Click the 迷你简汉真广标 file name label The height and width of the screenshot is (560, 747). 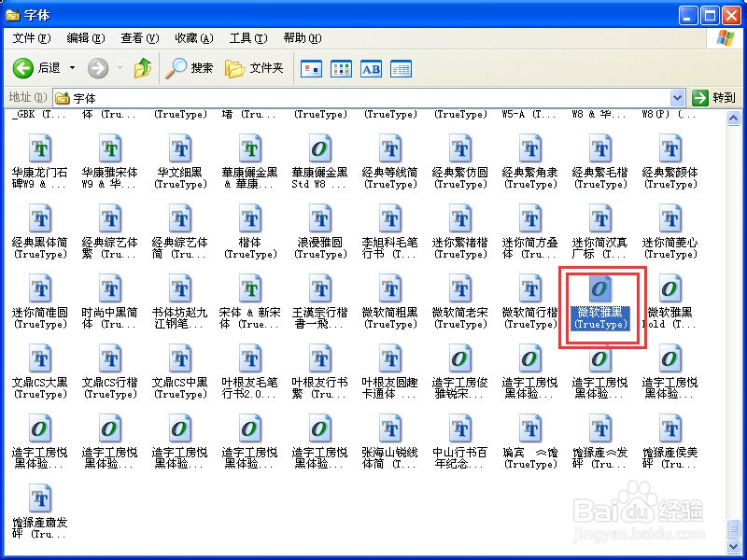(x=600, y=248)
